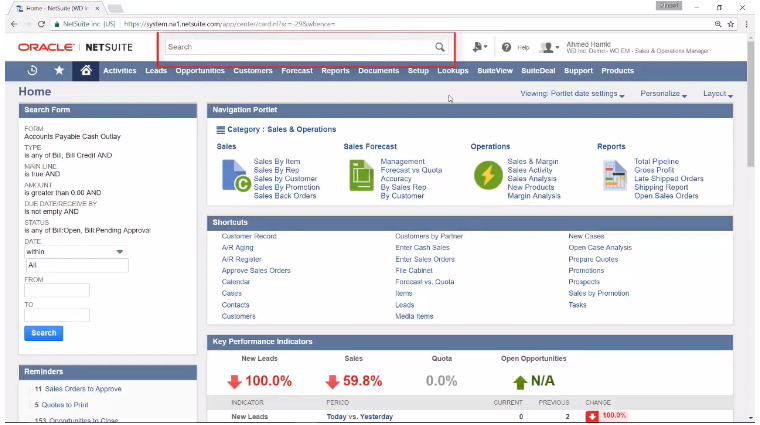Click the global search magnifier icon

pos(440,47)
